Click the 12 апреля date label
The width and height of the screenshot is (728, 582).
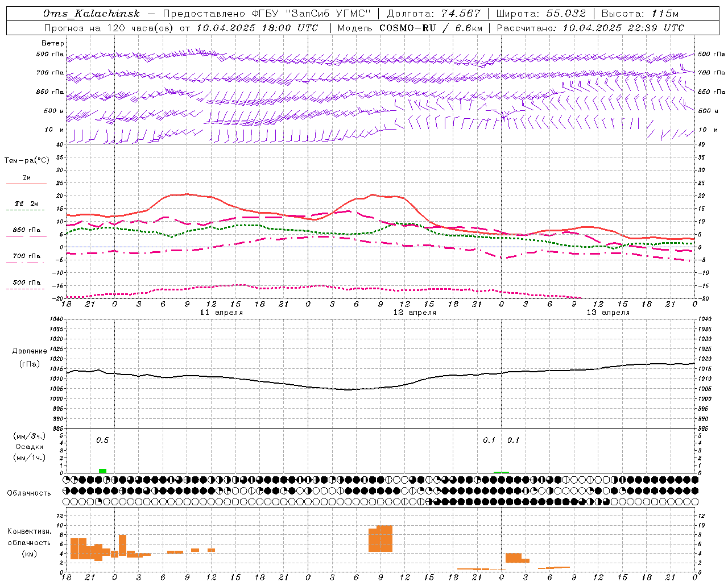(415, 313)
